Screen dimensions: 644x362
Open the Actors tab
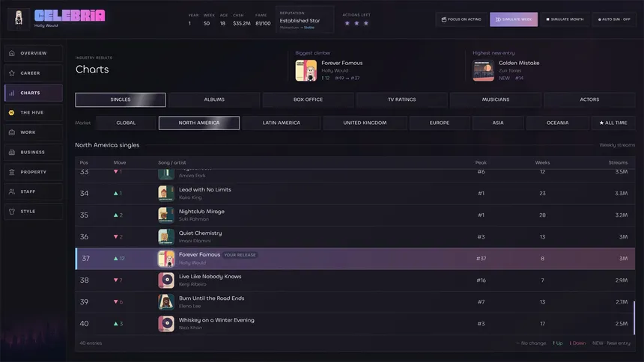pos(589,99)
